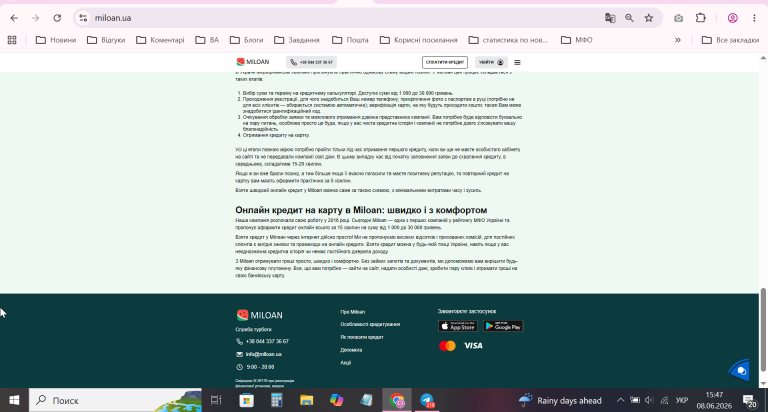Open the extensions puzzle icon
The width and height of the screenshot is (768, 412).
tap(701, 18)
